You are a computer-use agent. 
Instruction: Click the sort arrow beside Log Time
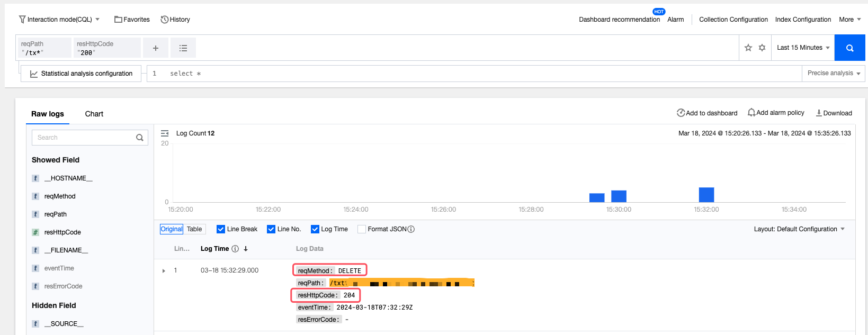point(246,249)
